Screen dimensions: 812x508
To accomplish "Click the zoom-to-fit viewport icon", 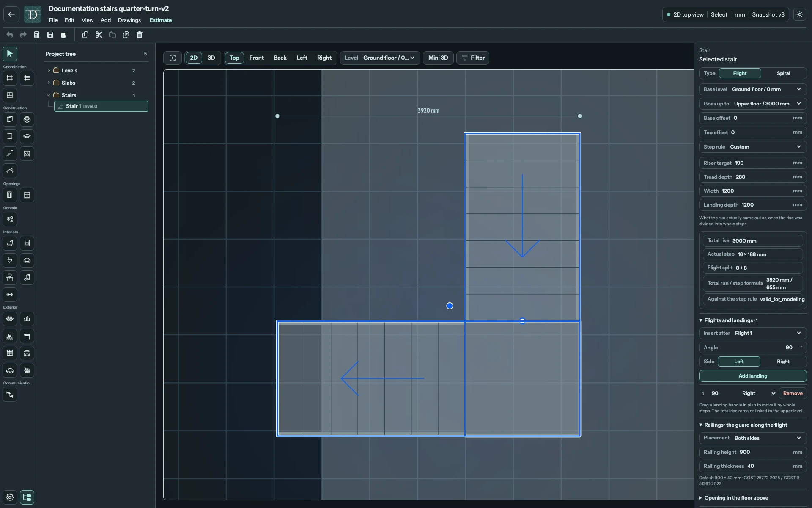I will 173,58.
